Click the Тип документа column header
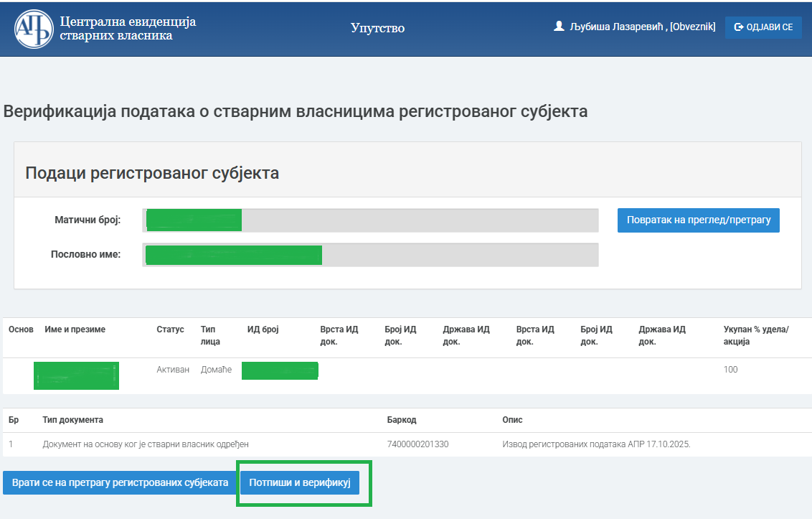The width and height of the screenshot is (812, 519). pyautogui.click(x=72, y=420)
